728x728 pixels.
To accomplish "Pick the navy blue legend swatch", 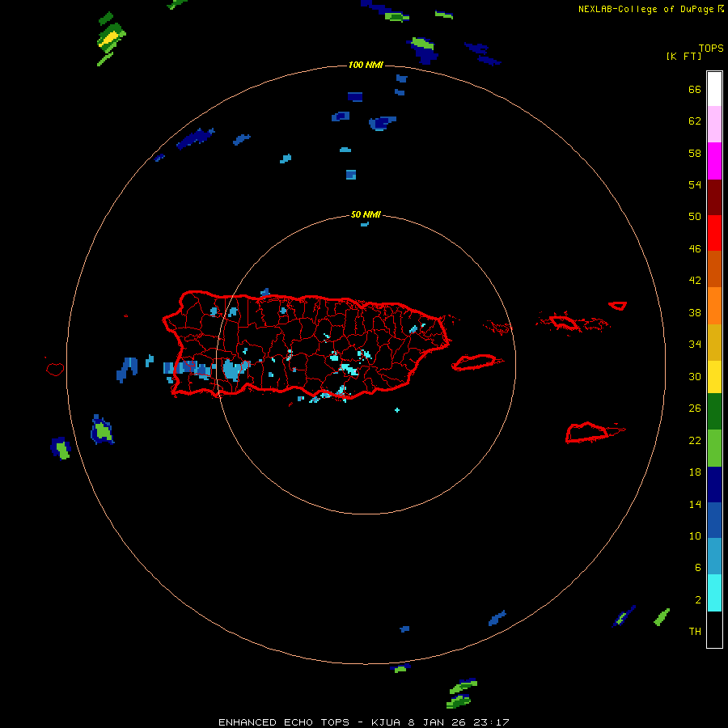I will tap(714, 485).
